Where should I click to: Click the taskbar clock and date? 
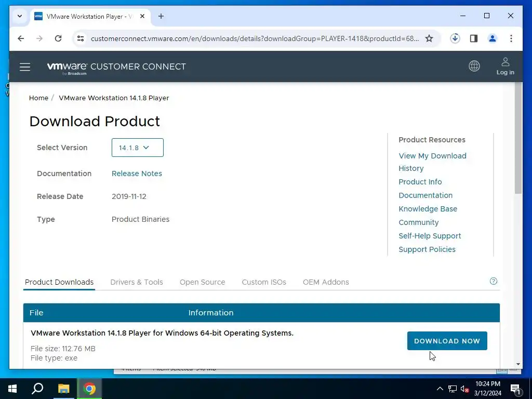point(487,389)
